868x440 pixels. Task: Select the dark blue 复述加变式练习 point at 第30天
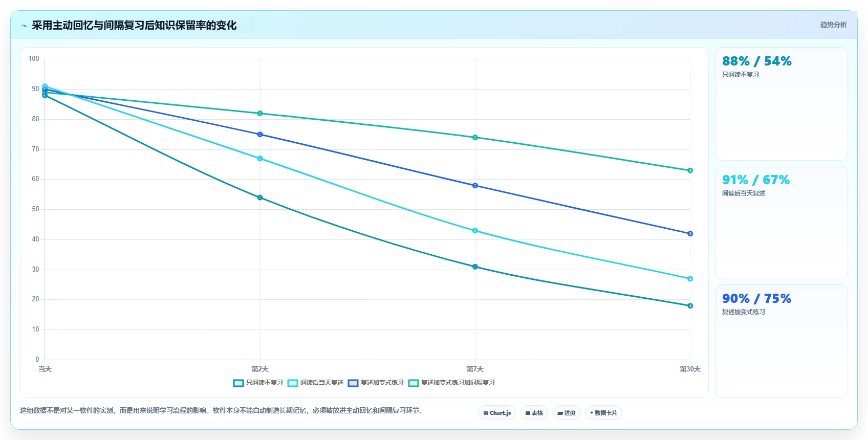click(x=690, y=234)
